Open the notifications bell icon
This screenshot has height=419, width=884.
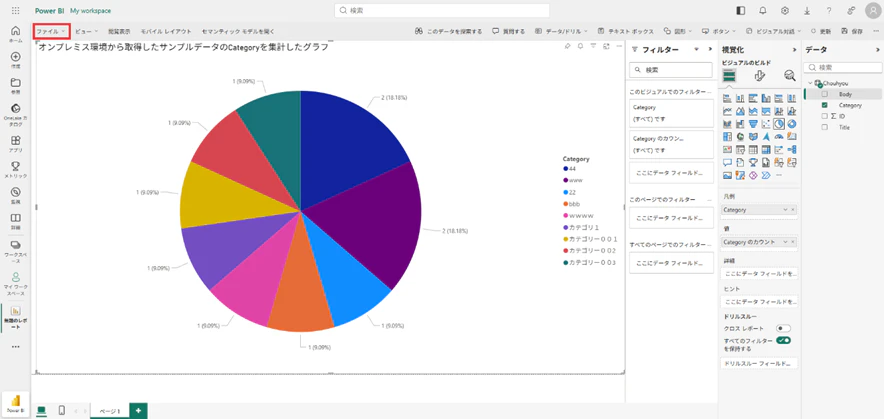coord(763,11)
